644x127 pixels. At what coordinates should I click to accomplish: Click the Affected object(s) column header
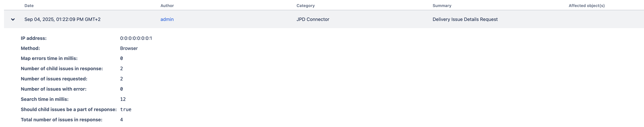point(586,6)
